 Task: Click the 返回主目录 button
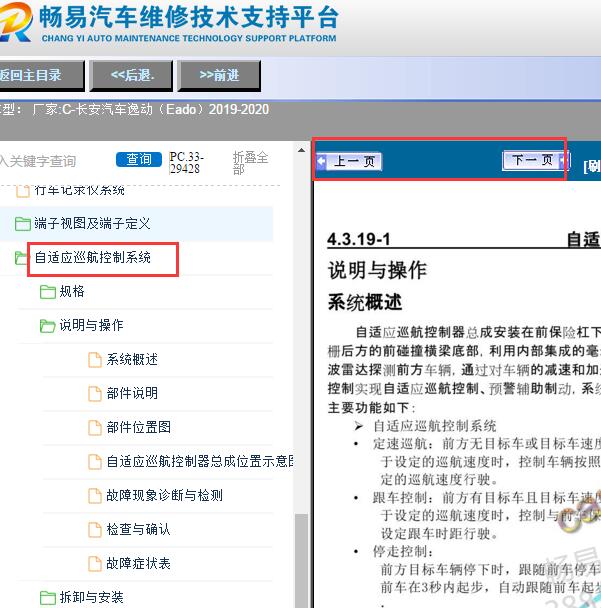coord(41,75)
